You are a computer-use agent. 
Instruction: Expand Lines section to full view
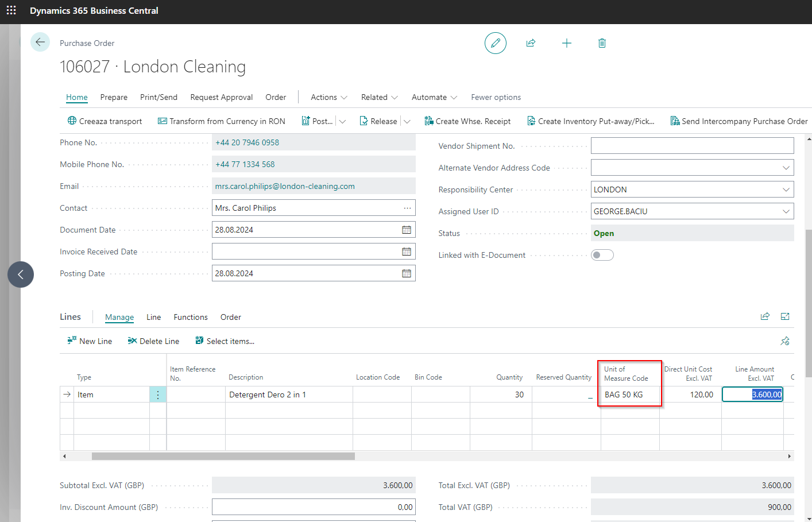pos(785,316)
